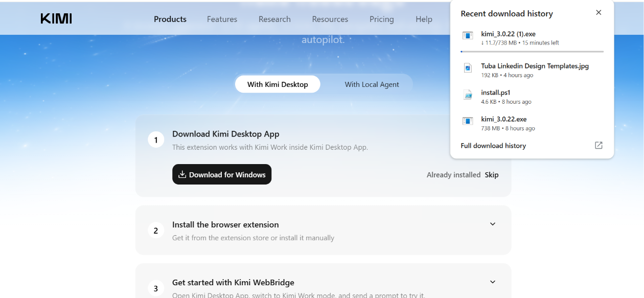Click the Skip link
The image size is (644, 298).
(x=492, y=175)
